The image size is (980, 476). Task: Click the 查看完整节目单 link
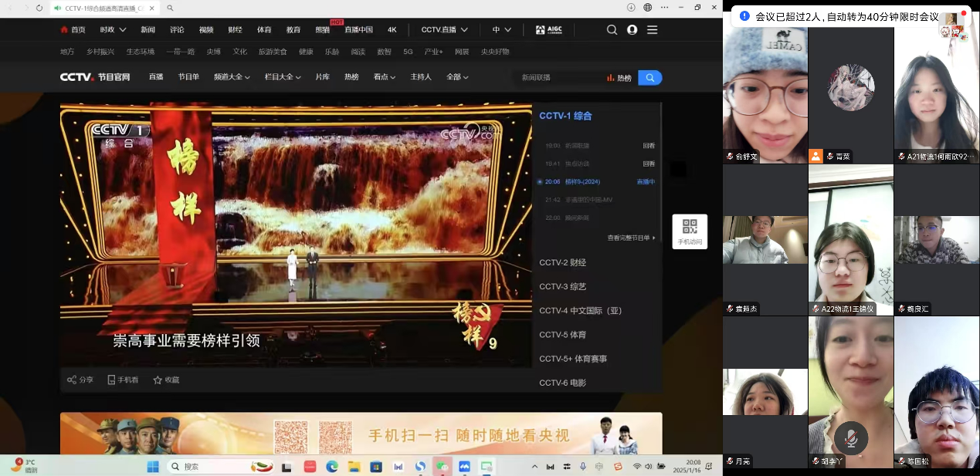pyautogui.click(x=630, y=238)
